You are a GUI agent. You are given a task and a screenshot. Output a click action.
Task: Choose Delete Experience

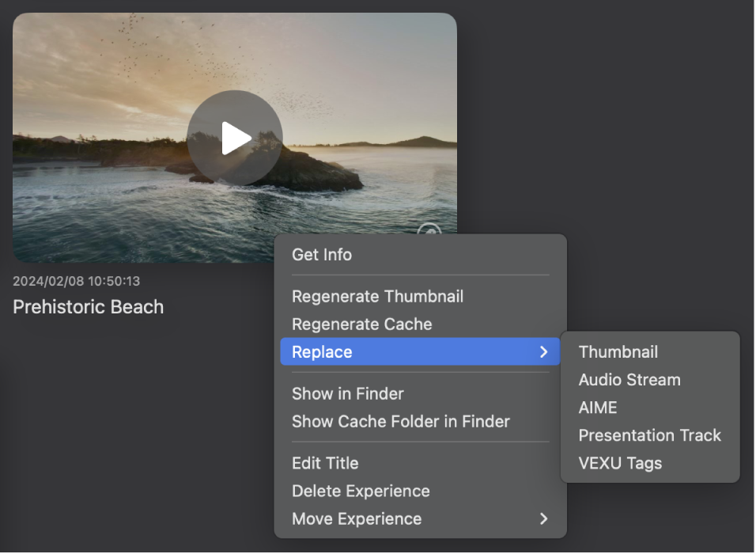(361, 491)
